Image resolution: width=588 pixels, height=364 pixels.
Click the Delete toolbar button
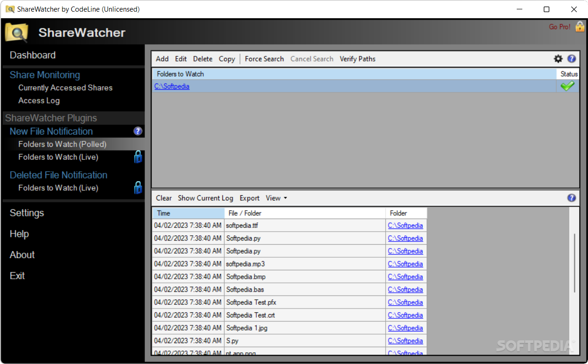tap(203, 59)
